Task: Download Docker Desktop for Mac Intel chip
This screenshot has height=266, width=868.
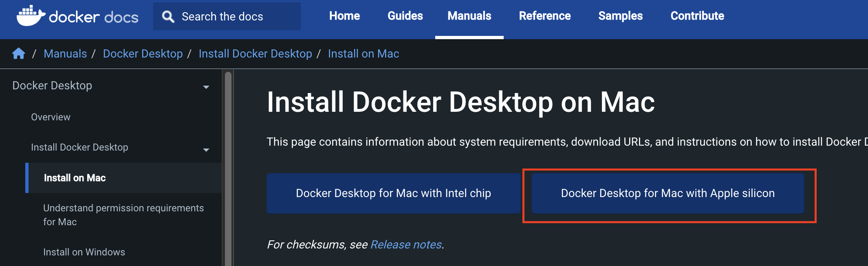Action: (393, 193)
